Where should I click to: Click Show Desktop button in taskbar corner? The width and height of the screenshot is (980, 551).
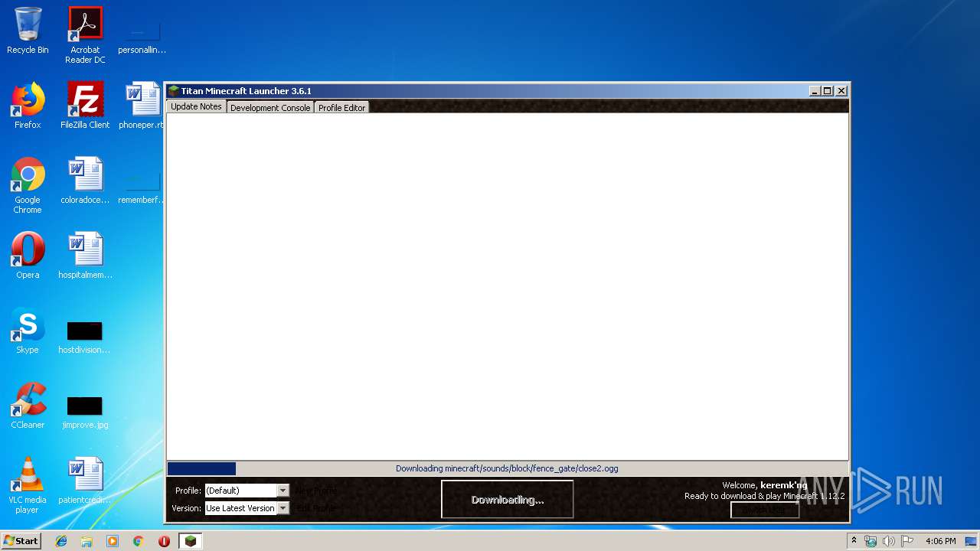[x=972, y=541]
